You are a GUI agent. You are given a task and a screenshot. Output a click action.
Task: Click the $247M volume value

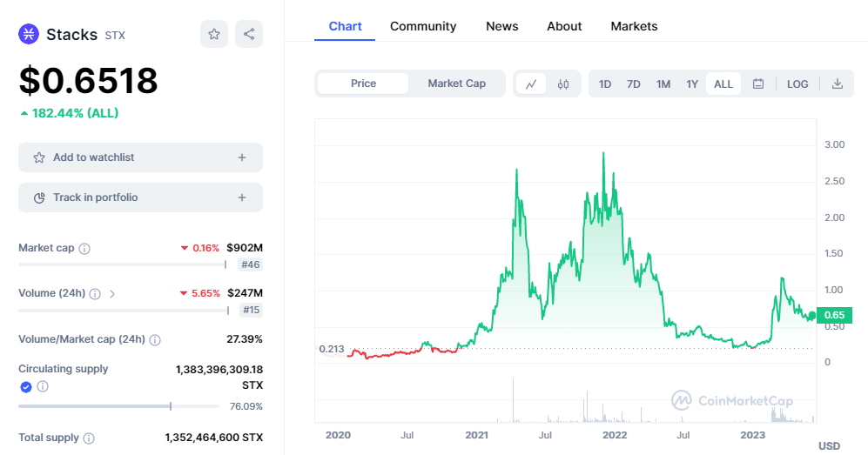[245, 293]
